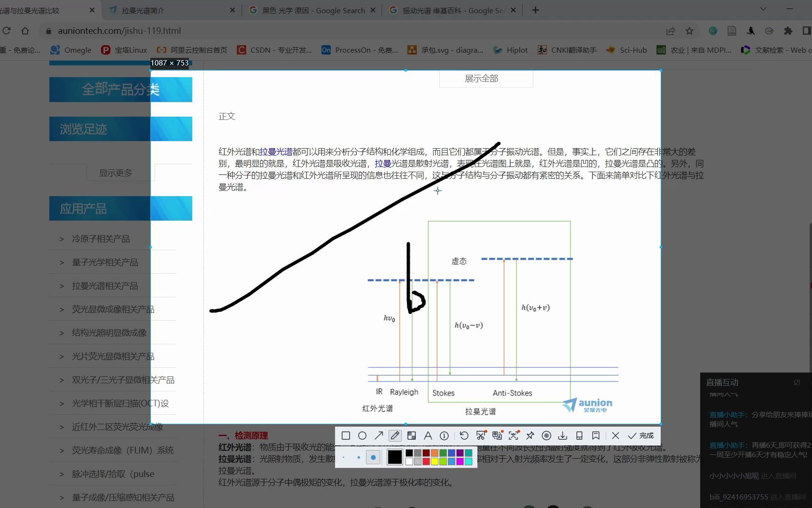Open the tab search dropdown chevron

(763, 8)
